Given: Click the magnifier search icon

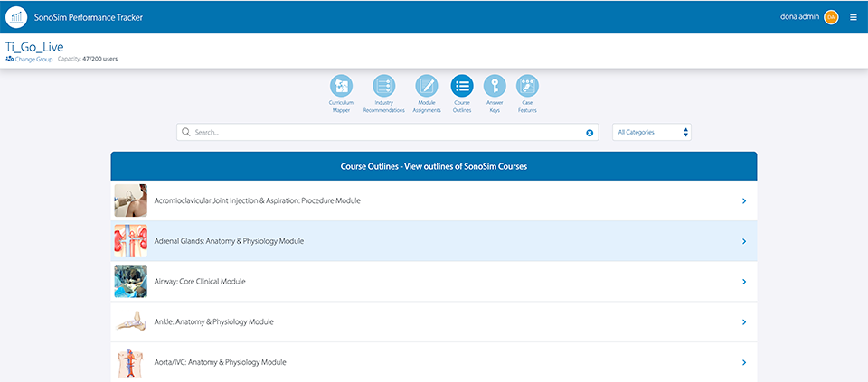Looking at the screenshot, I should (186, 132).
